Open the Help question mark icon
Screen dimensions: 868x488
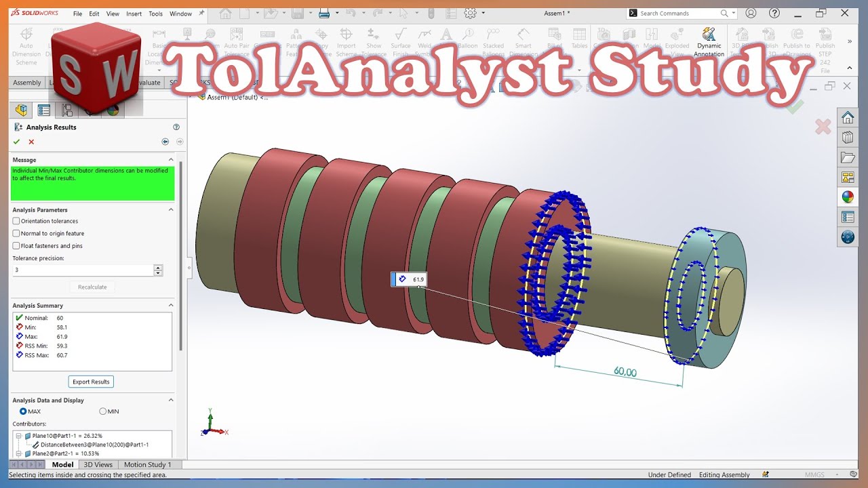(x=774, y=13)
